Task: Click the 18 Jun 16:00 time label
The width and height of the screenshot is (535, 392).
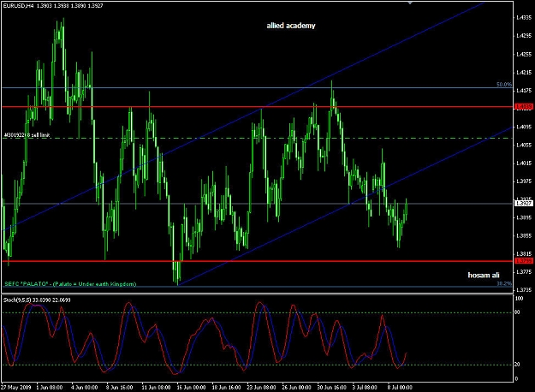Action: (226, 387)
